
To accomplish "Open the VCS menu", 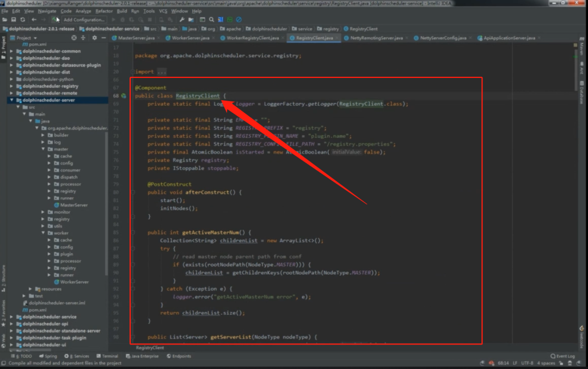I will (163, 11).
